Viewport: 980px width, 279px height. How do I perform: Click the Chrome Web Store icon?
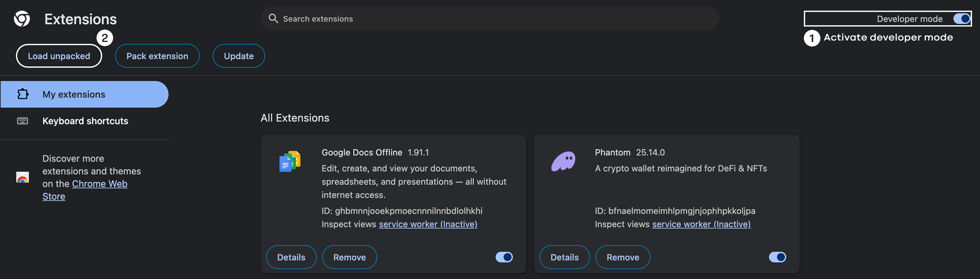[23, 177]
